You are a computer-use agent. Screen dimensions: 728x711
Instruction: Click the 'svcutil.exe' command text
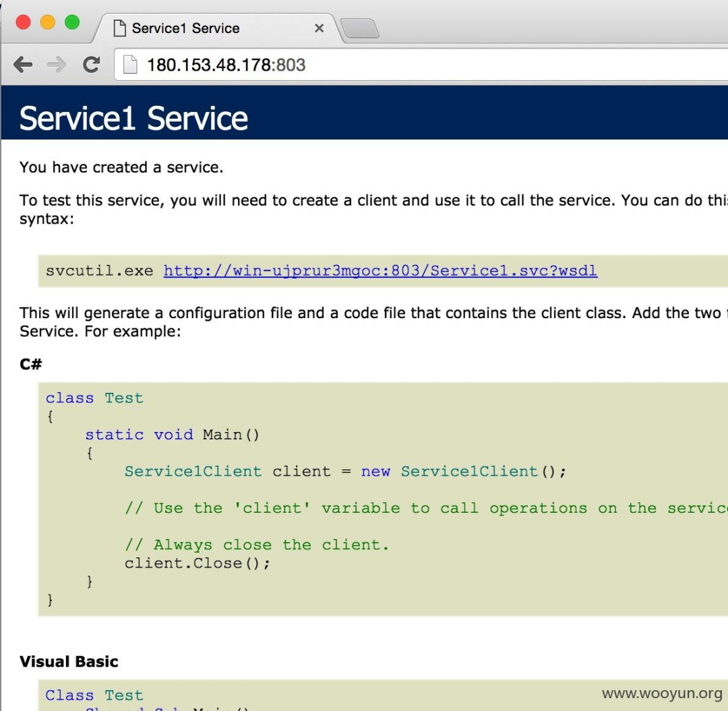[x=99, y=270]
